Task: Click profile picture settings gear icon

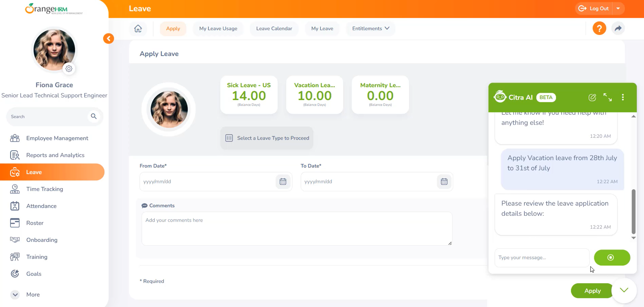Action: click(69, 68)
